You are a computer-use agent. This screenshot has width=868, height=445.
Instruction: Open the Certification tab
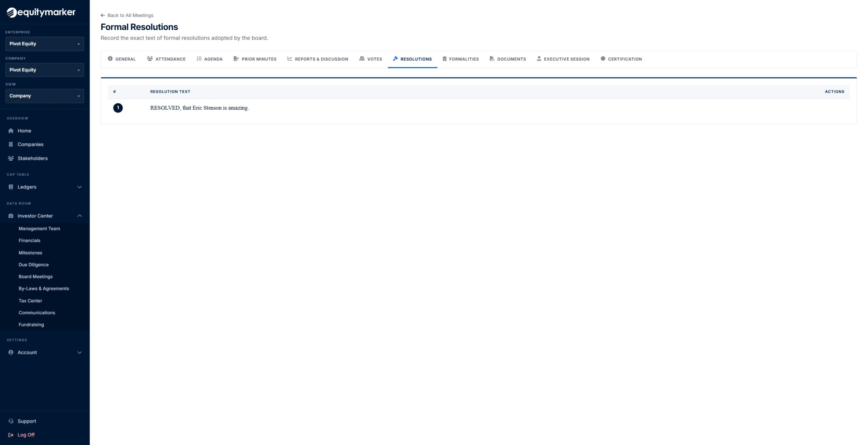pos(621,59)
